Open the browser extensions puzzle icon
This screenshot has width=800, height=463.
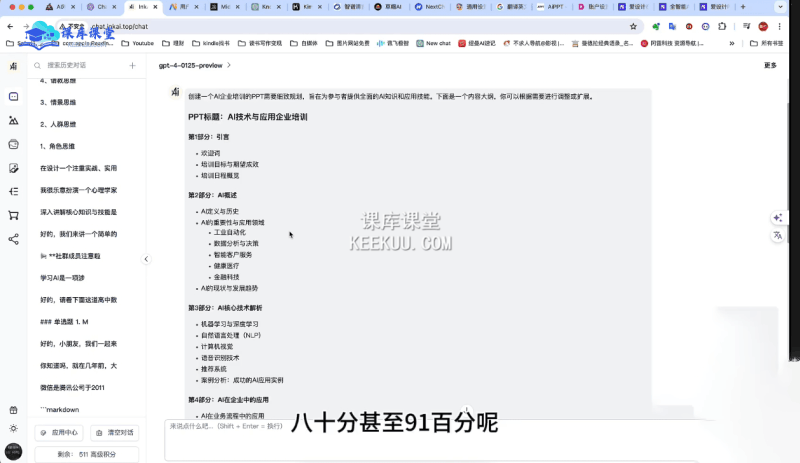(x=722, y=27)
